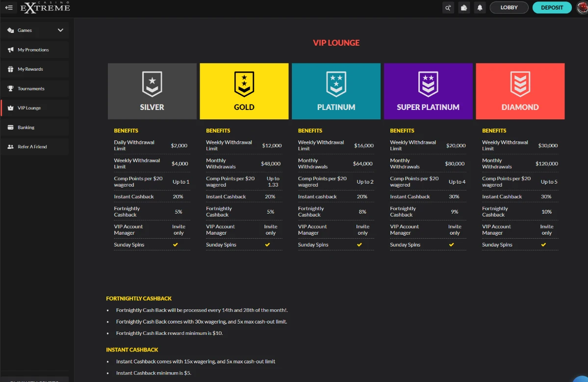The height and width of the screenshot is (382, 588).
Task: Click Diamond Sunday Spins checkmark
Action: [543, 245]
